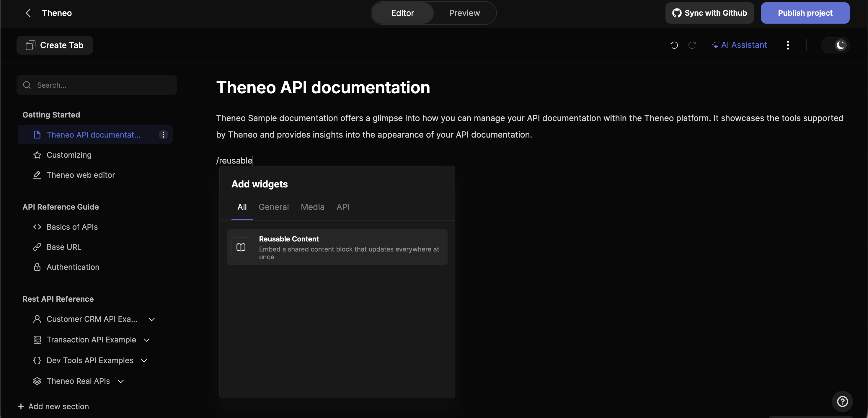This screenshot has height=418, width=868.
Task: Expand Customer CRM API Example chevron
Action: 152,319
